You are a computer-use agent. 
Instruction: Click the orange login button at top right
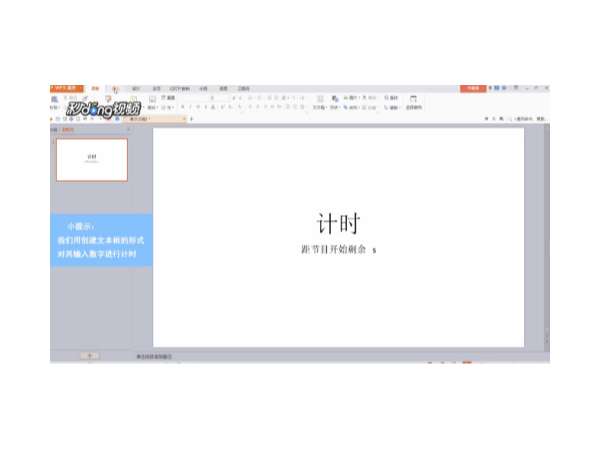coord(471,88)
